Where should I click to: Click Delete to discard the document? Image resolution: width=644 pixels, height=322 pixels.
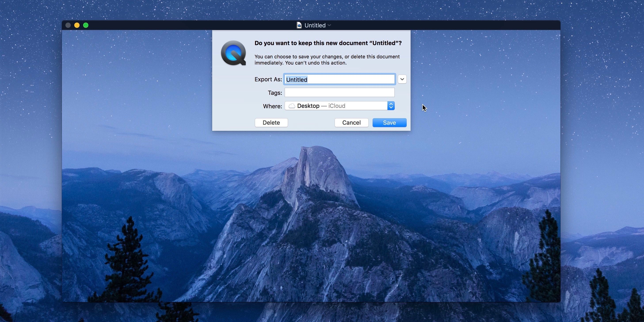pyautogui.click(x=271, y=122)
